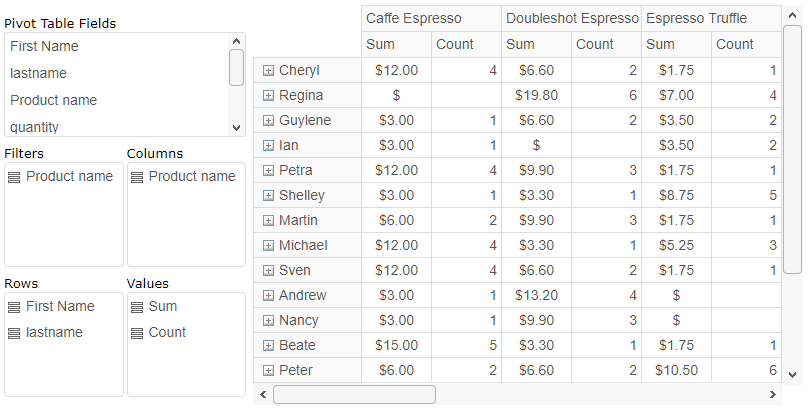Click drag-handle icon beside Sum value field
The image size is (810, 419).
pyautogui.click(x=137, y=307)
